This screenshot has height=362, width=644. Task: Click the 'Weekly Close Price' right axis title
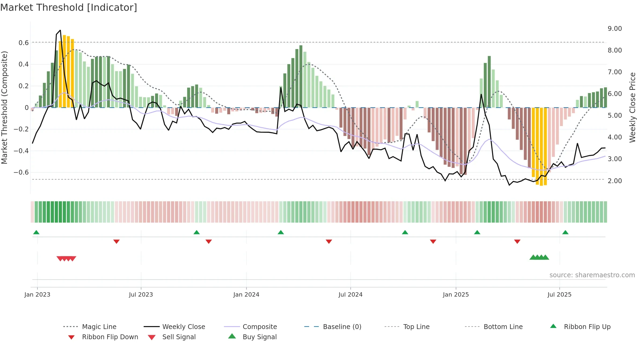point(633,107)
